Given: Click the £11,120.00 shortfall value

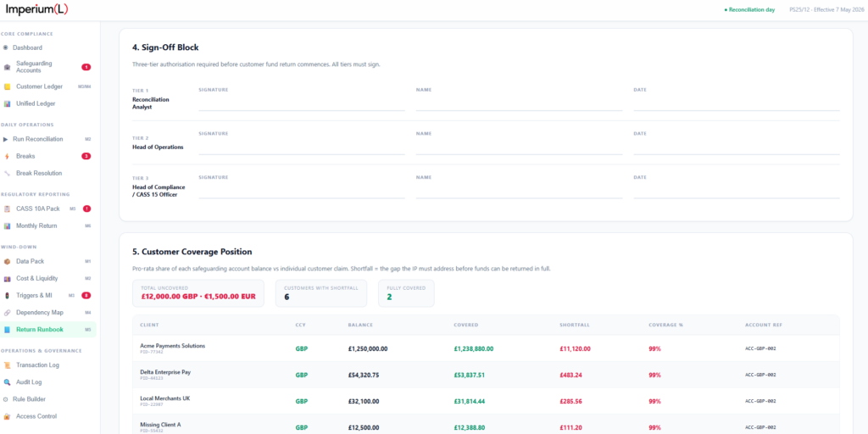Looking at the screenshot, I should click(576, 348).
